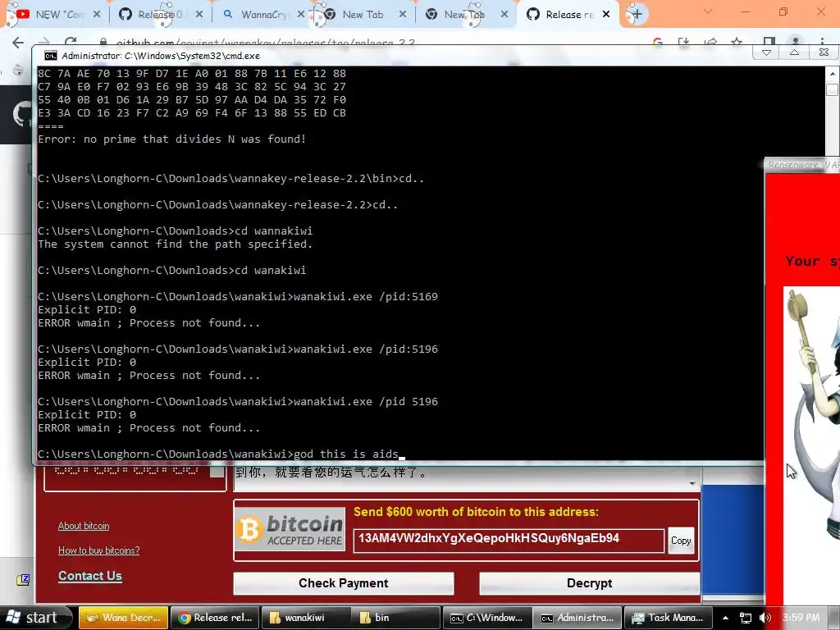Open Task Manager from taskbar
Image resolution: width=840 pixels, height=630 pixels.
(669, 618)
